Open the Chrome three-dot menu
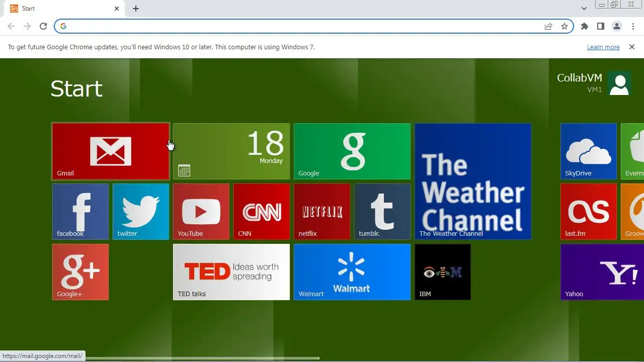Viewport: 644px width, 362px height. click(633, 26)
